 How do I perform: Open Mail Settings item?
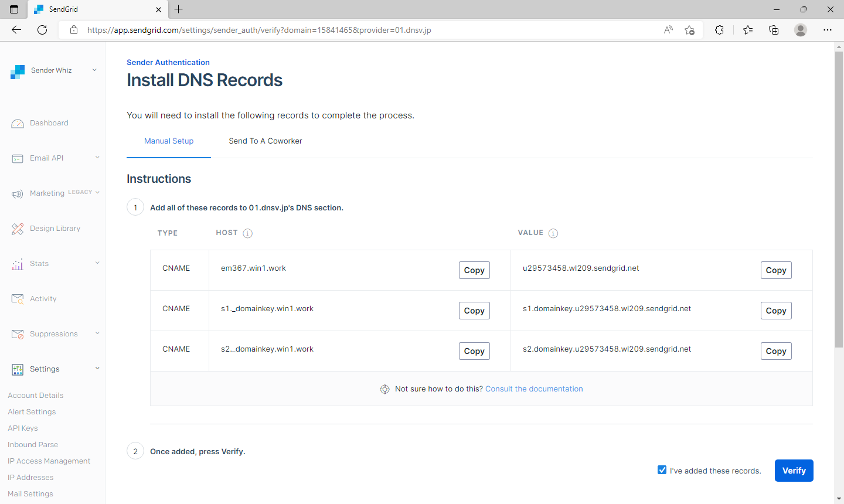coord(30,494)
